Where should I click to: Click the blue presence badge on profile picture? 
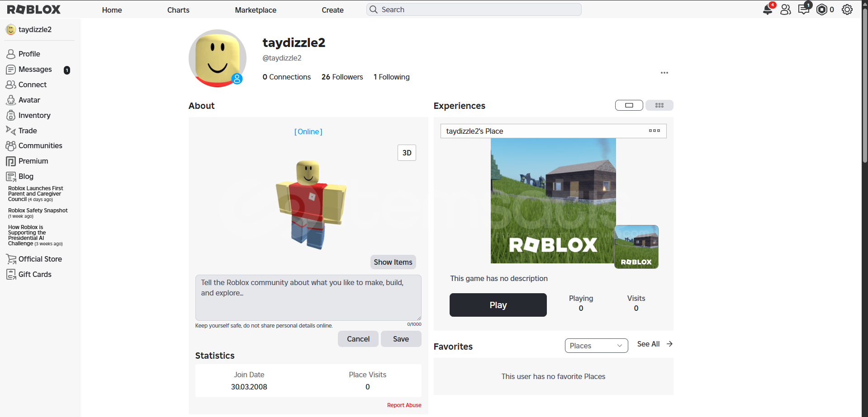(x=237, y=79)
